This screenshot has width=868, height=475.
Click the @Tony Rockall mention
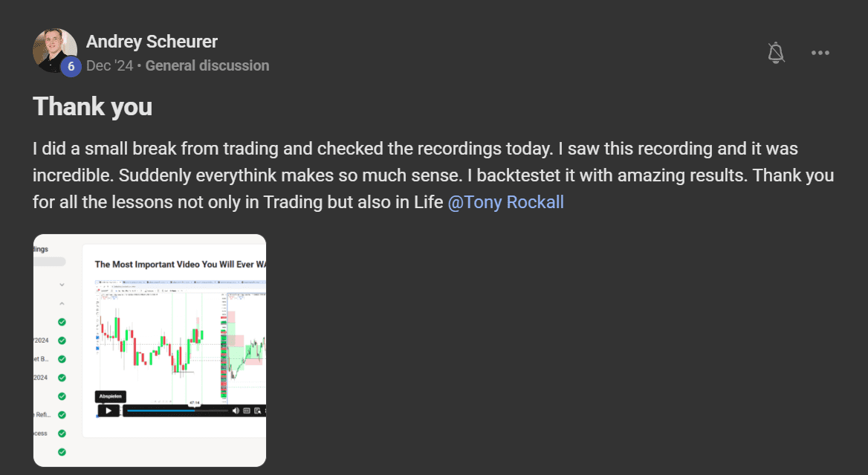pyautogui.click(x=505, y=202)
